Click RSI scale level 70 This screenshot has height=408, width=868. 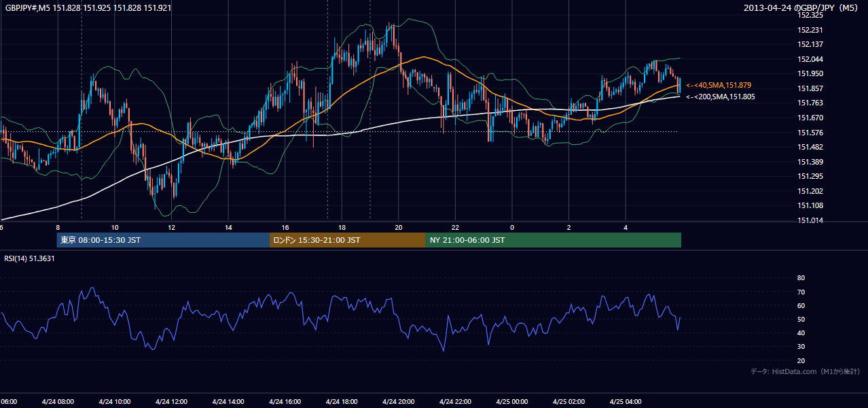coord(801,292)
